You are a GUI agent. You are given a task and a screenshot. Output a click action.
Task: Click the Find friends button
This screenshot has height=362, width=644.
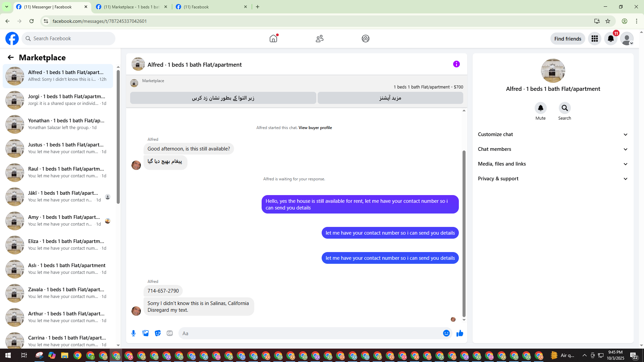[568, 39]
